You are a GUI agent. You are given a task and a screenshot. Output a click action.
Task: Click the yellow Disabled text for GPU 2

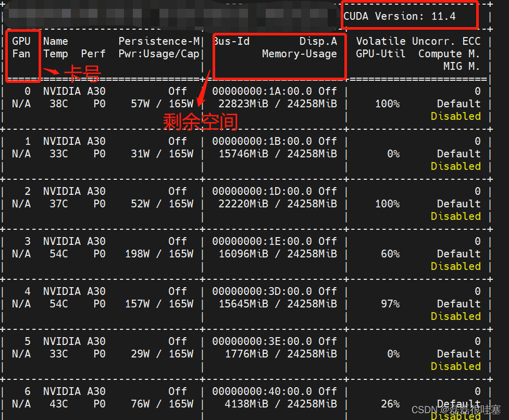pos(455,216)
